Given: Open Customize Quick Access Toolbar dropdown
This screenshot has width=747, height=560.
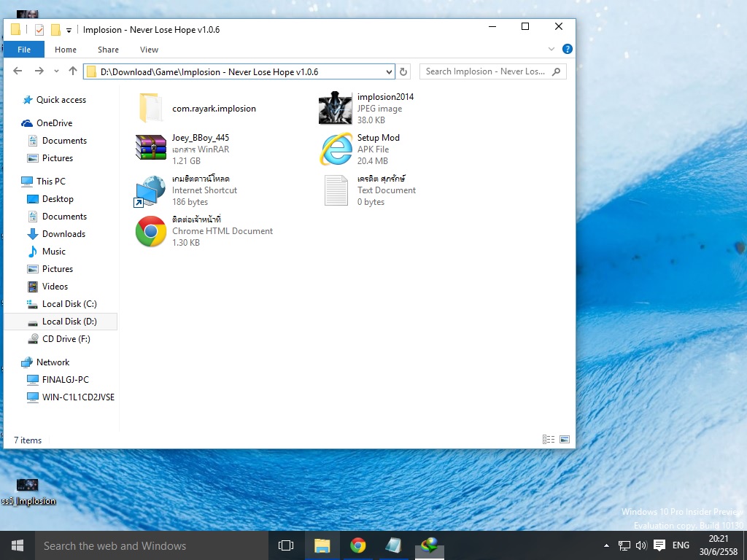Looking at the screenshot, I should coord(69,31).
